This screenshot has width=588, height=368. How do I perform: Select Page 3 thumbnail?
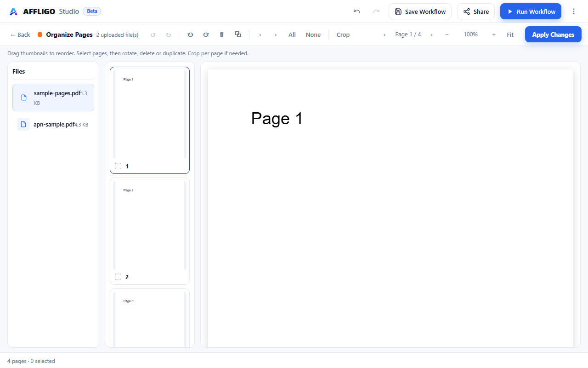[x=150, y=318]
